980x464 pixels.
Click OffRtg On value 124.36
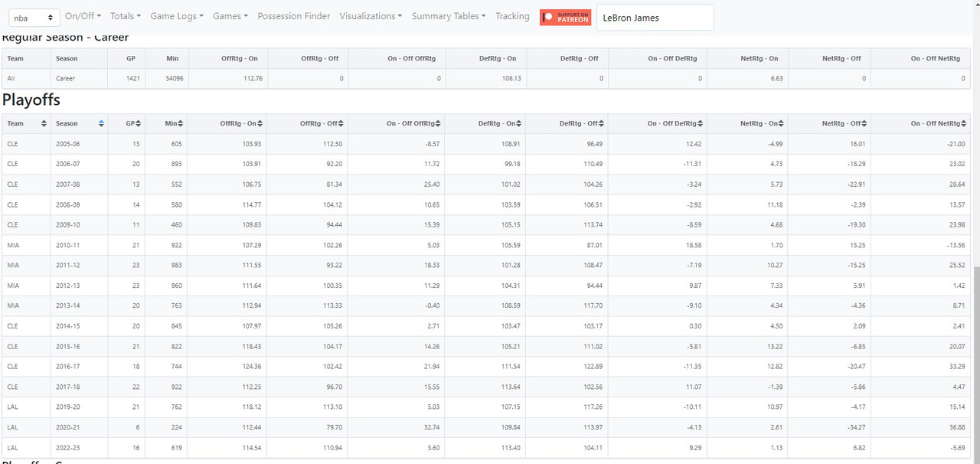tap(251, 367)
